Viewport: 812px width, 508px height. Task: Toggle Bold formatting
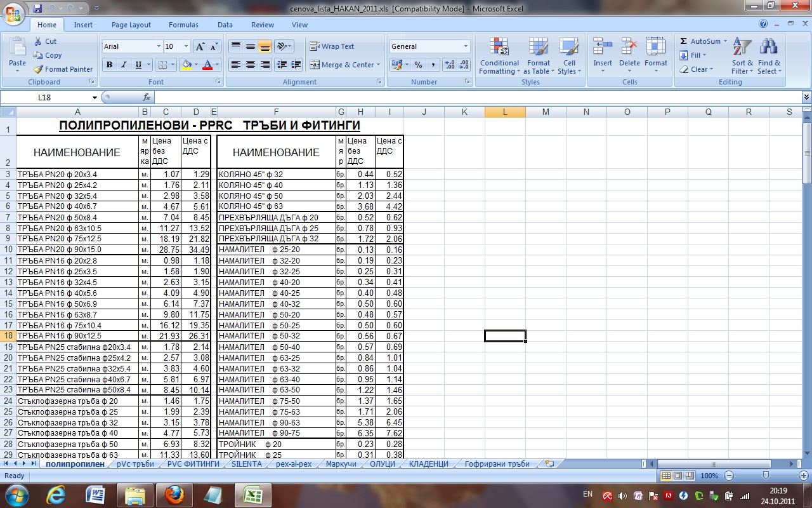pos(109,65)
